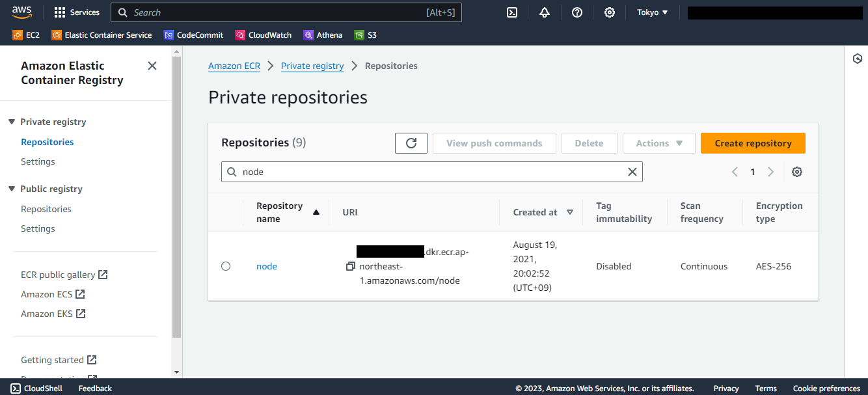
Task: Click the repository filter field
Action: (432, 172)
